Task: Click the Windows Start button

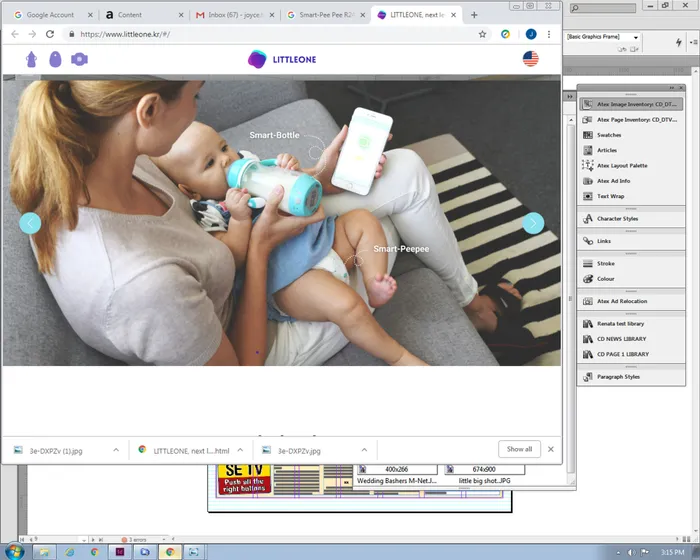Action: [13, 551]
